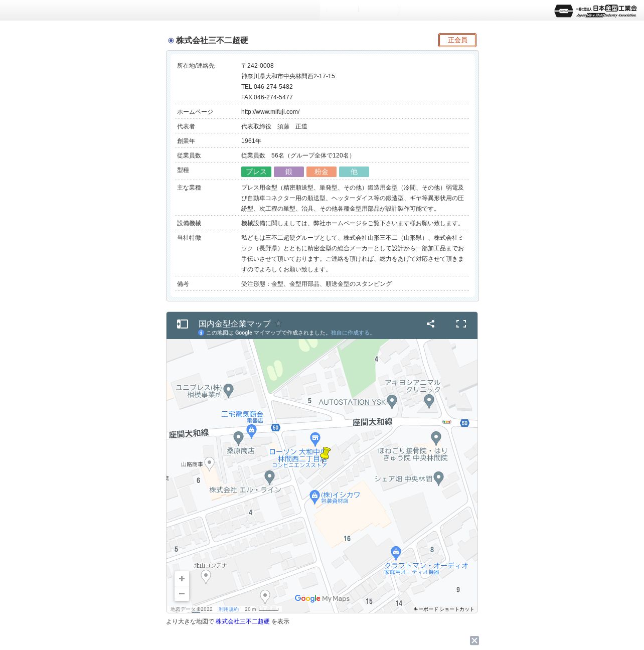The height and width of the screenshot is (650, 644).
Task: Click the map scale 20 m indicator
Action: 261,609
